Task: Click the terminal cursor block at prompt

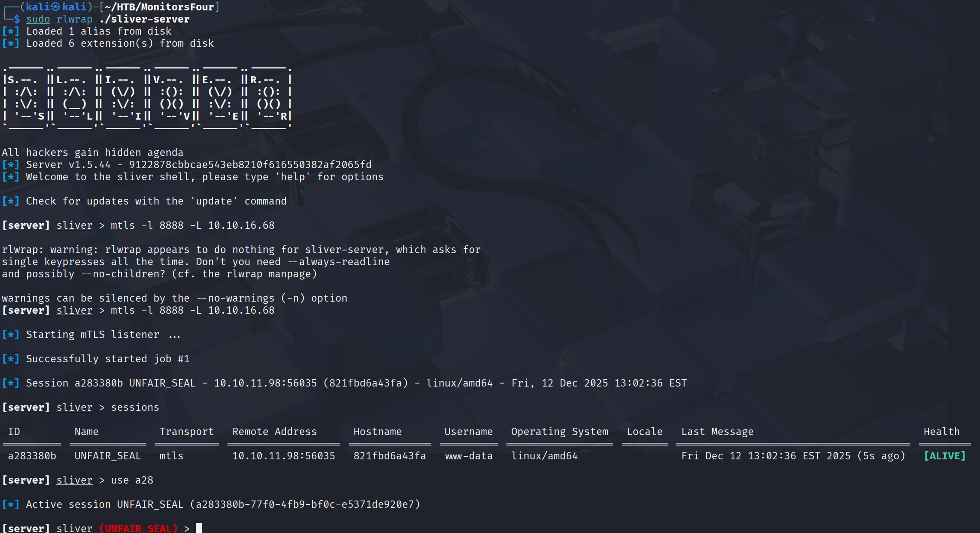Action: pyautogui.click(x=199, y=528)
